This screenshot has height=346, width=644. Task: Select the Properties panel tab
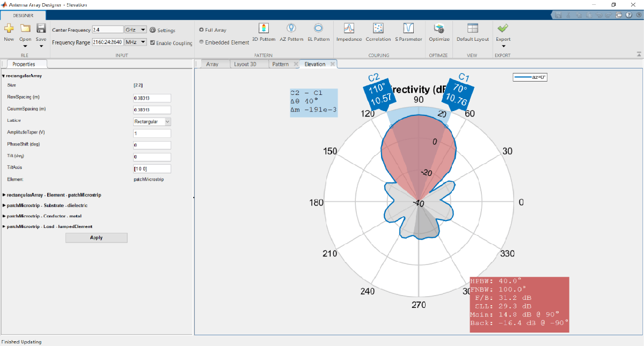pyautogui.click(x=24, y=64)
